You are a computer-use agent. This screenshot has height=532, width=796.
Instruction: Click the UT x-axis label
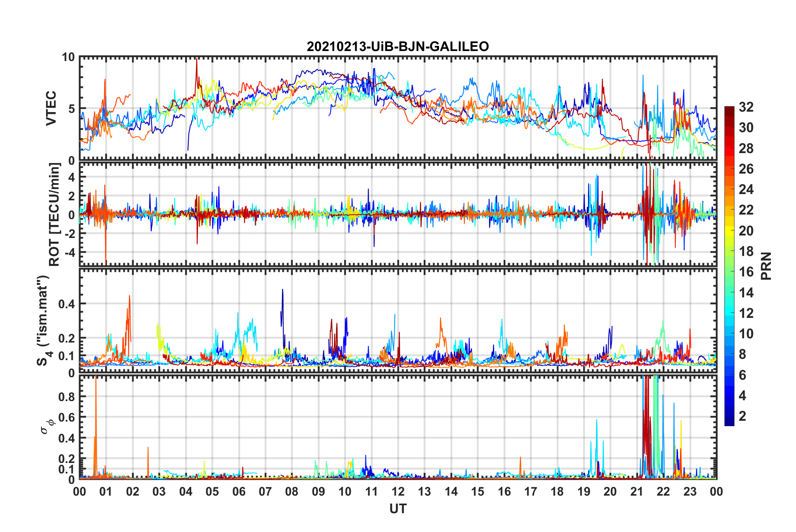(398, 509)
